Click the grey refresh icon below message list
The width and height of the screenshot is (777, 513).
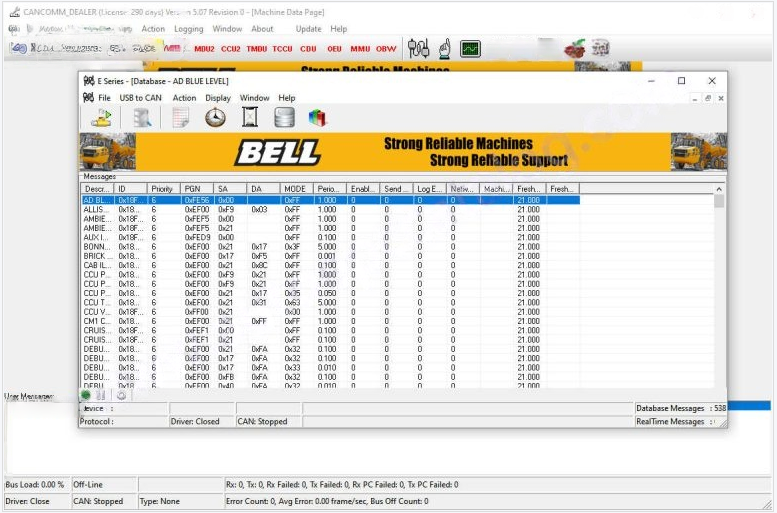tap(121, 395)
